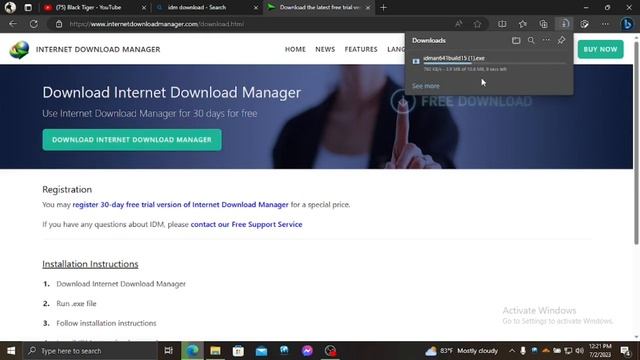Screen dimensions: 640x360
Task: Click the downloading idman exe file entry
Action: click(x=489, y=63)
